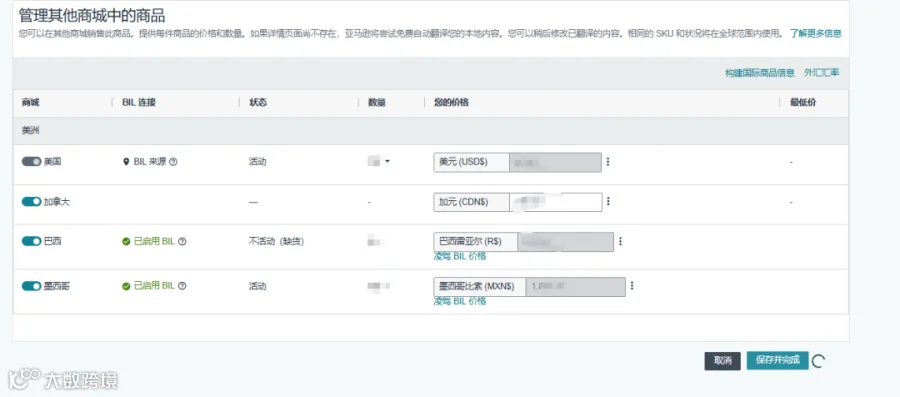Click the 保存并完成 button
The width and height of the screenshot is (900, 397).
coord(777,360)
